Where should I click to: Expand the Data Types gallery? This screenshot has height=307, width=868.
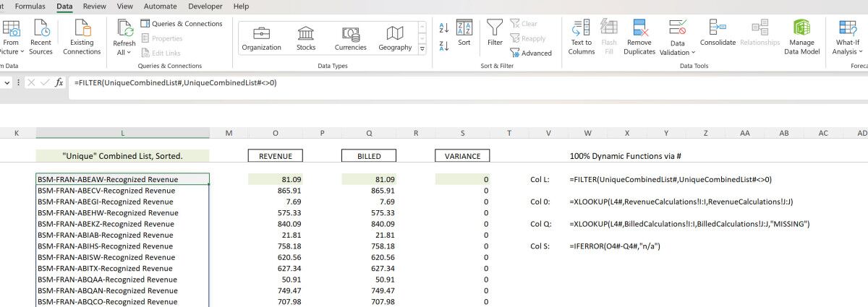(x=420, y=48)
